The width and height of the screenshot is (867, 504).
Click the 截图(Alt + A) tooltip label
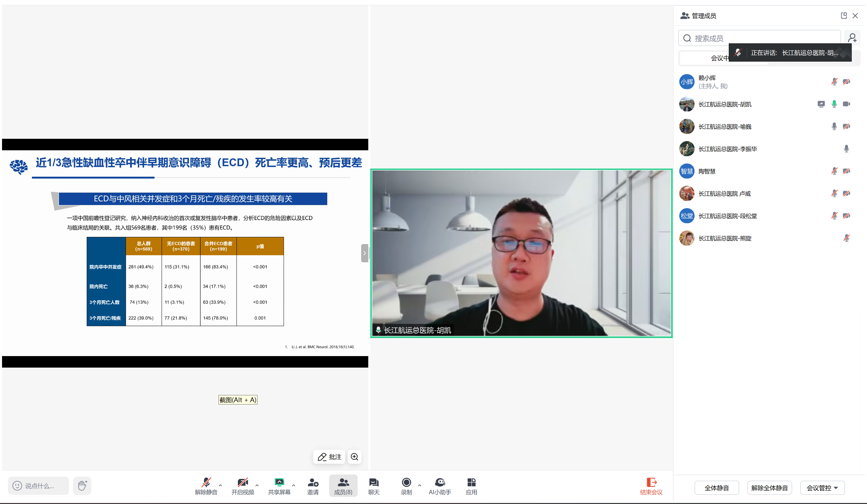[238, 399]
